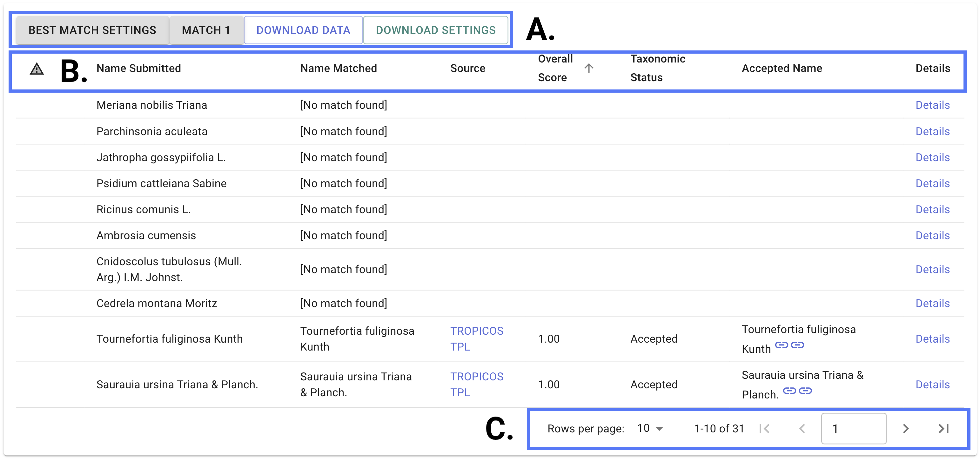Open Best Match Settings
The height and width of the screenshot is (460, 980).
[92, 30]
